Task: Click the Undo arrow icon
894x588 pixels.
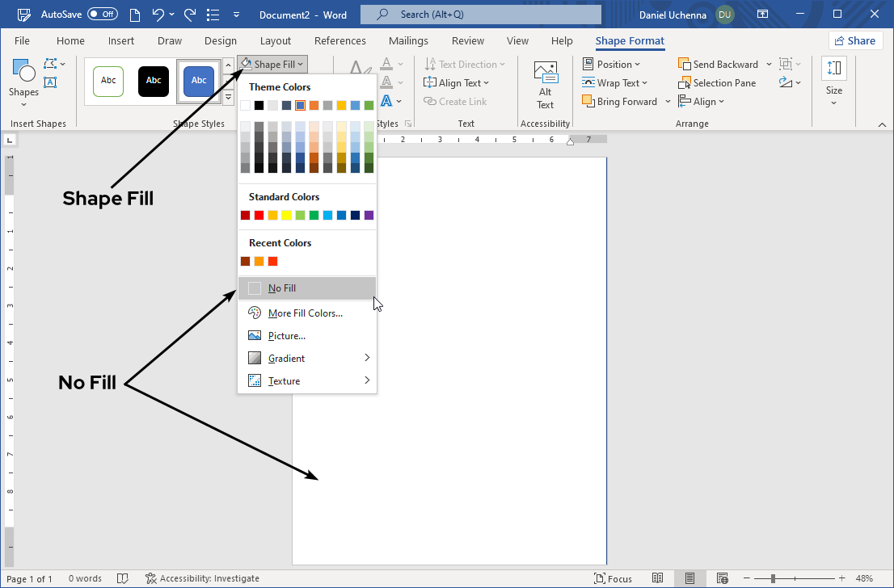Action: [x=158, y=15]
